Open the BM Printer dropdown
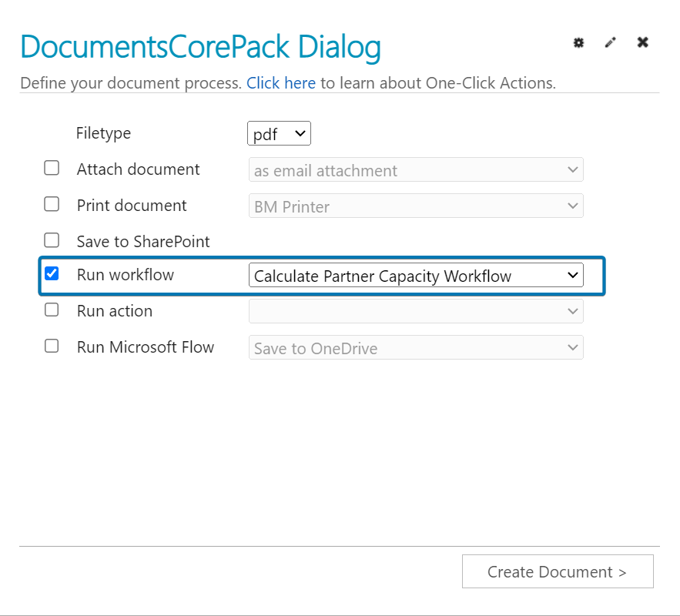Viewport: 680px width, 616px height. tap(416, 206)
